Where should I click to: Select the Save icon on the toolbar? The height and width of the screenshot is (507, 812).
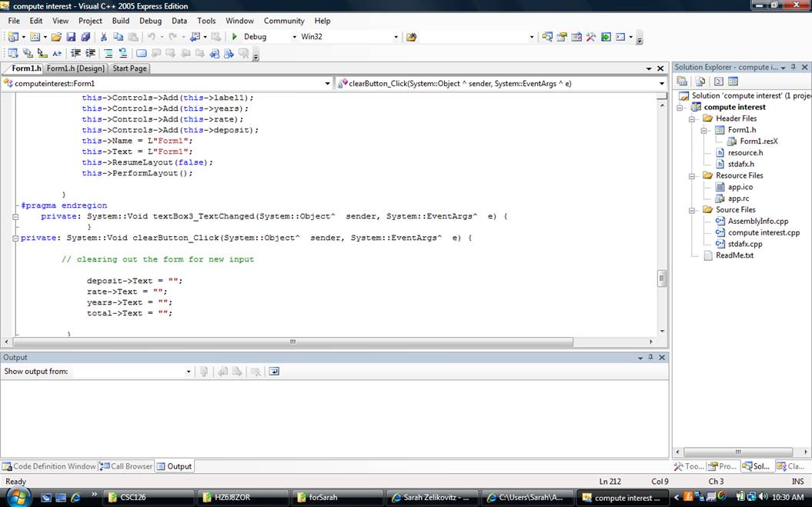(x=72, y=36)
